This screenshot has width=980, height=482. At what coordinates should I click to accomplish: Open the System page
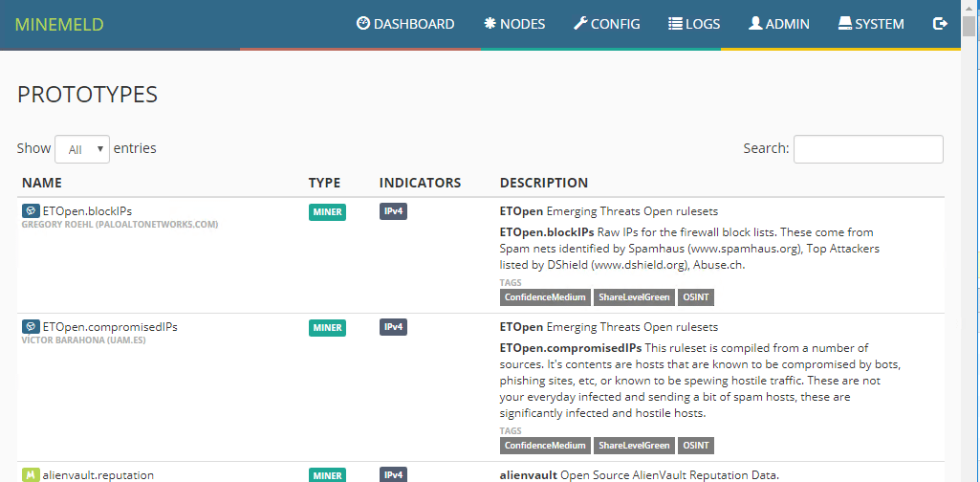pyautogui.click(x=871, y=24)
